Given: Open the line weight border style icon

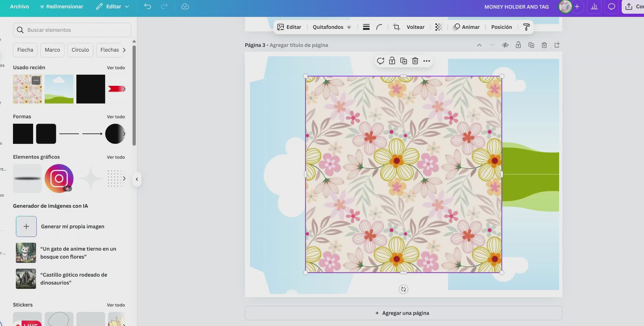Looking at the screenshot, I should (x=366, y=27).
